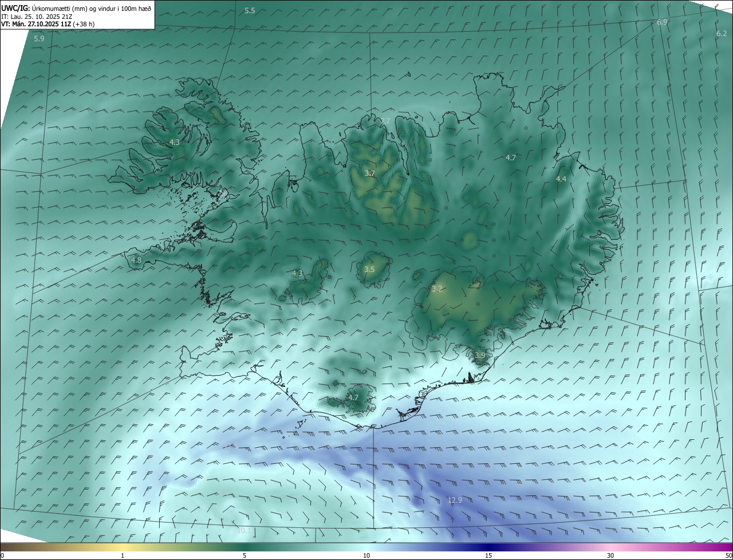The height and width of the screenshot is (560, 733).
Task: Click the colorbar tick label 1
Action: [123, 555]
